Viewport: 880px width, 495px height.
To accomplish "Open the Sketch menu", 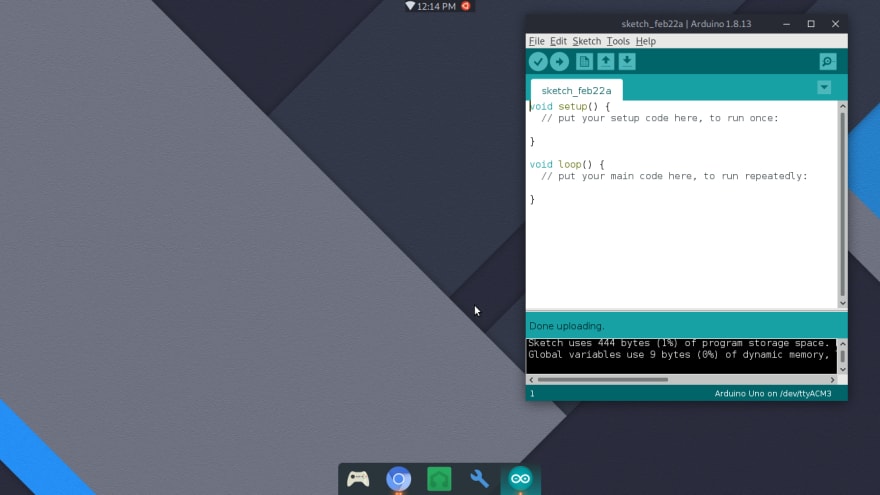I will click(586, 41).
